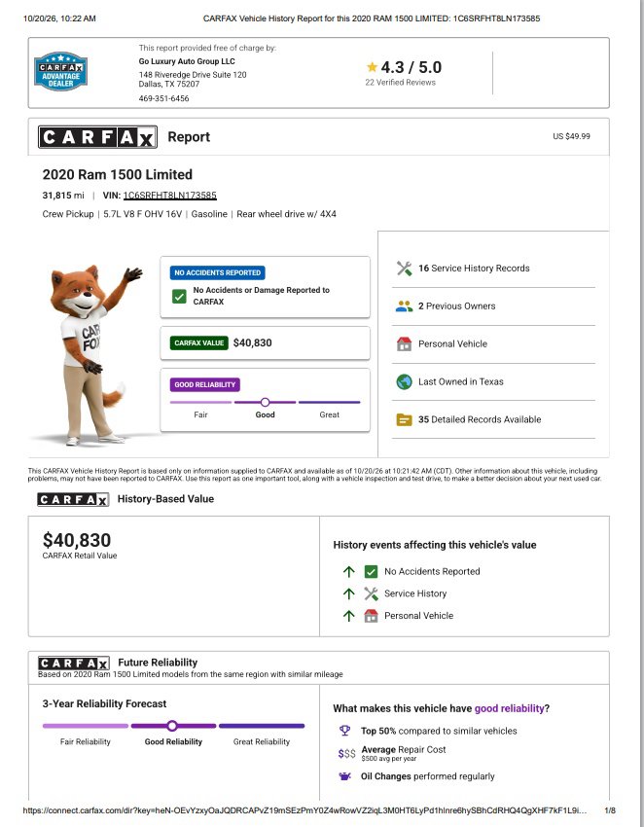Image resolution: width=644 pixels, height=827 pixels.
Task: Click the 35 Detailed Records Available row
Action: (x=493, y=419)
